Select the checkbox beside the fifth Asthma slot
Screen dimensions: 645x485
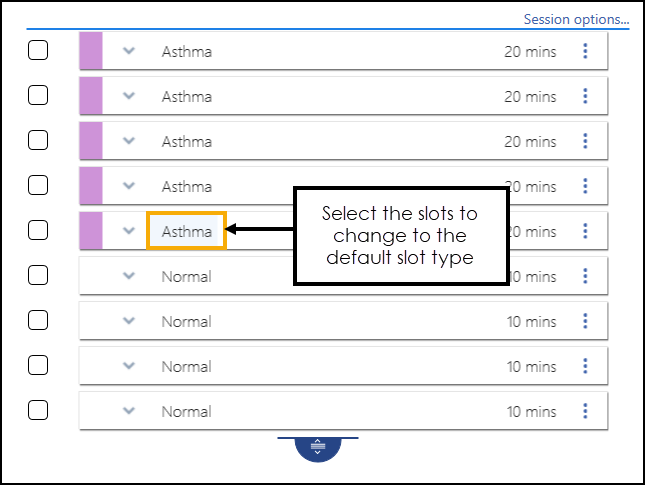coord(38,230)
